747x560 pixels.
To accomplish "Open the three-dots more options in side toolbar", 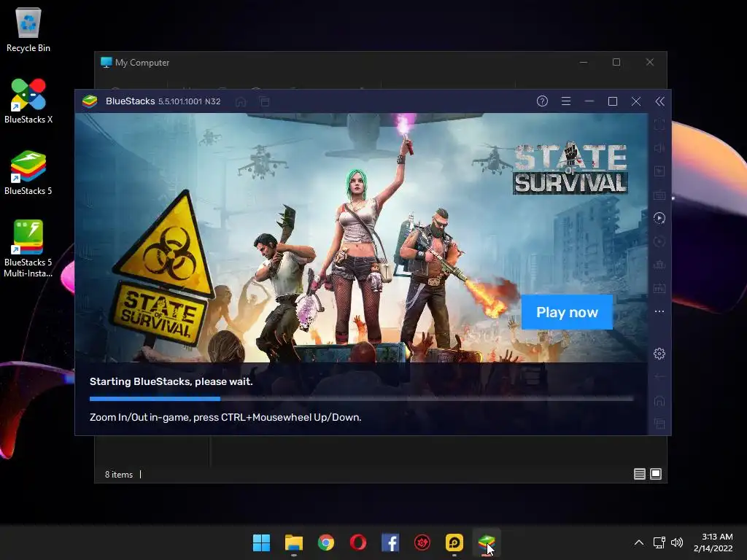I will (x=659, y=311).
